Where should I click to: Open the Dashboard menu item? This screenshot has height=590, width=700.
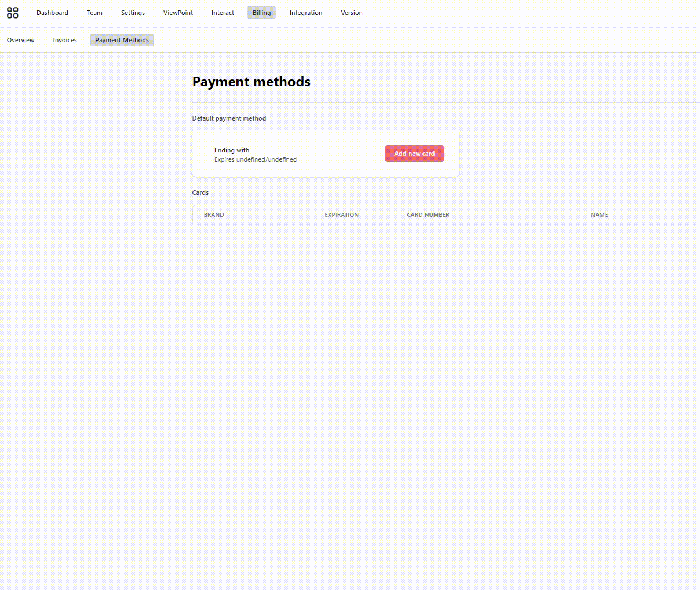pos(52,13)
